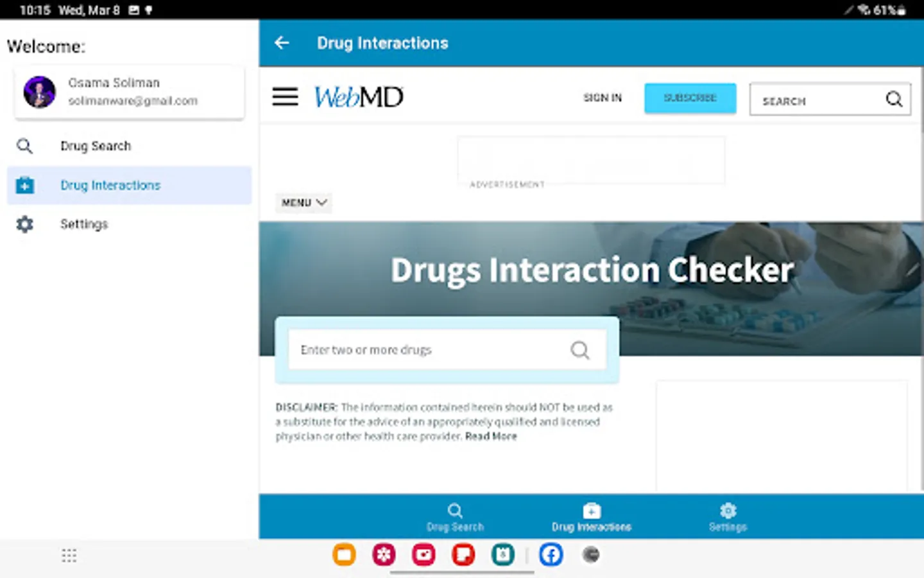Launch Facebook from the taskbar
The image size is (924, 578).
coord(551,555)
